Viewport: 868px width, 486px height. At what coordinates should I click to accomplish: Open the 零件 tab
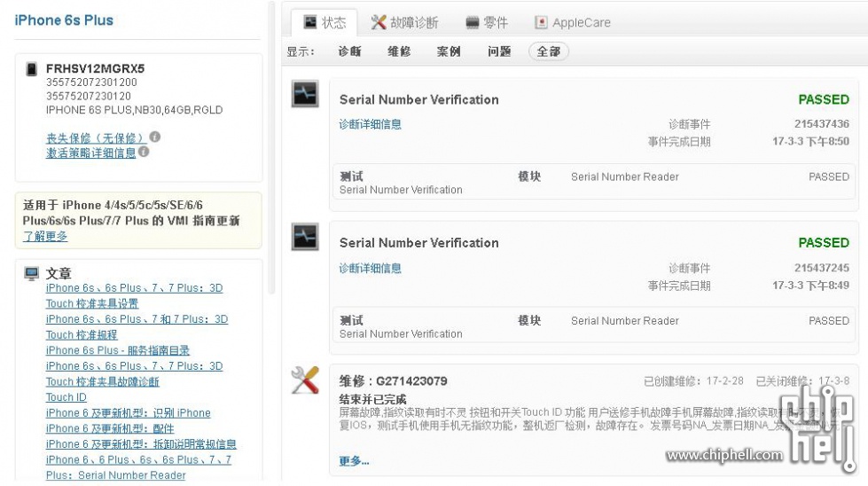pos(487,23)
